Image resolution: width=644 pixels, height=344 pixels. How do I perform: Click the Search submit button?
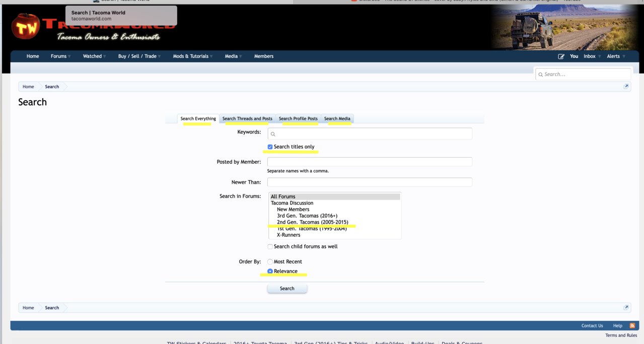[287, 289]
